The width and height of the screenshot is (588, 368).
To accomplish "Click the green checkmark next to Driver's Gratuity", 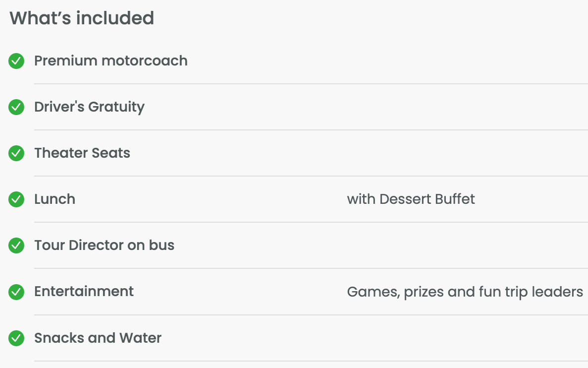I will pos(16,107).
